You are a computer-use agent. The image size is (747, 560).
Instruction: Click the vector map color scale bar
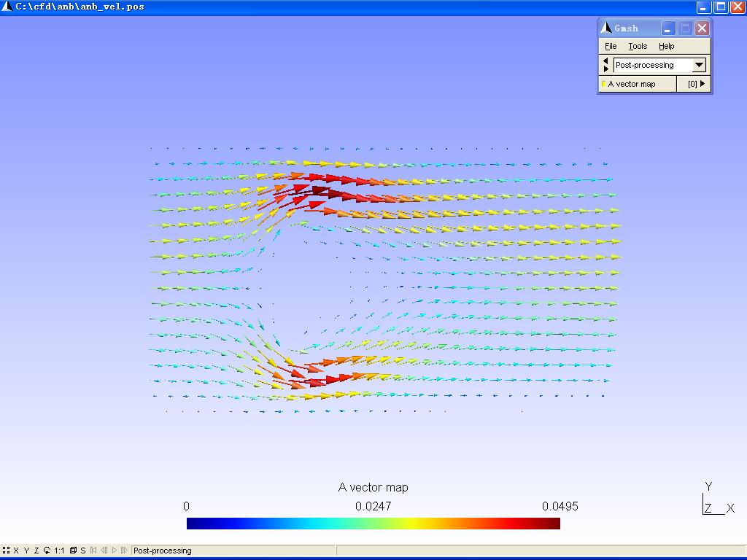click(373, 524)
